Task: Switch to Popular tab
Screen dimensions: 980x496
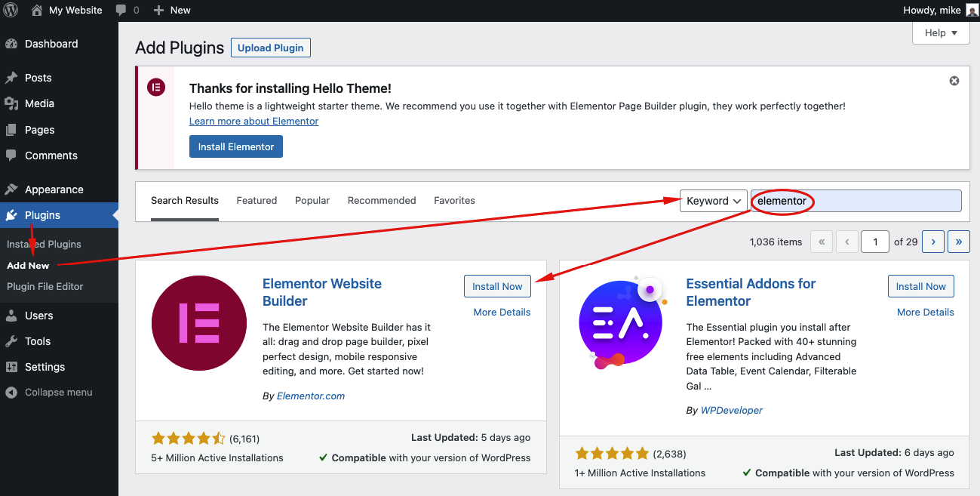Action: (x=312, y=201)
